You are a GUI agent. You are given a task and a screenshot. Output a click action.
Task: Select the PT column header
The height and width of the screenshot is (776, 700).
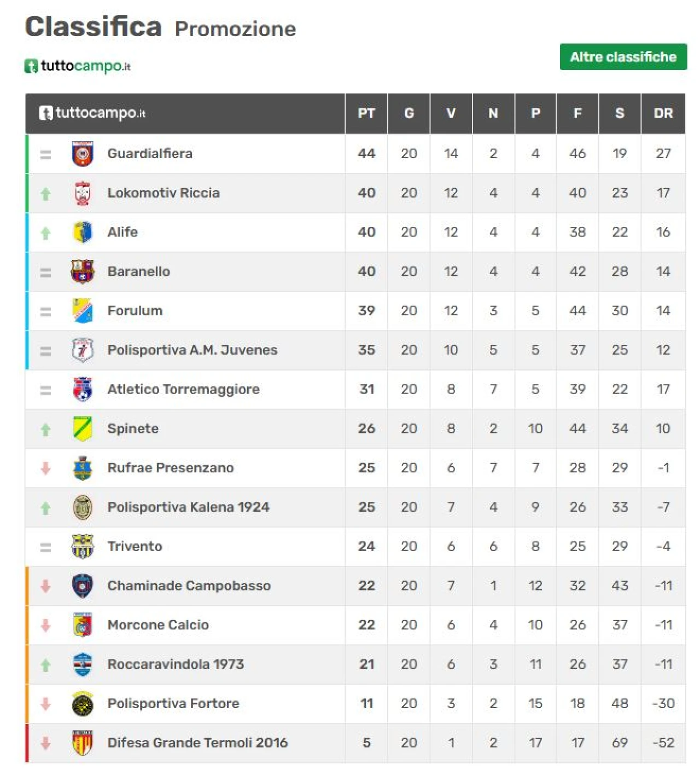[x=366, y=113]
